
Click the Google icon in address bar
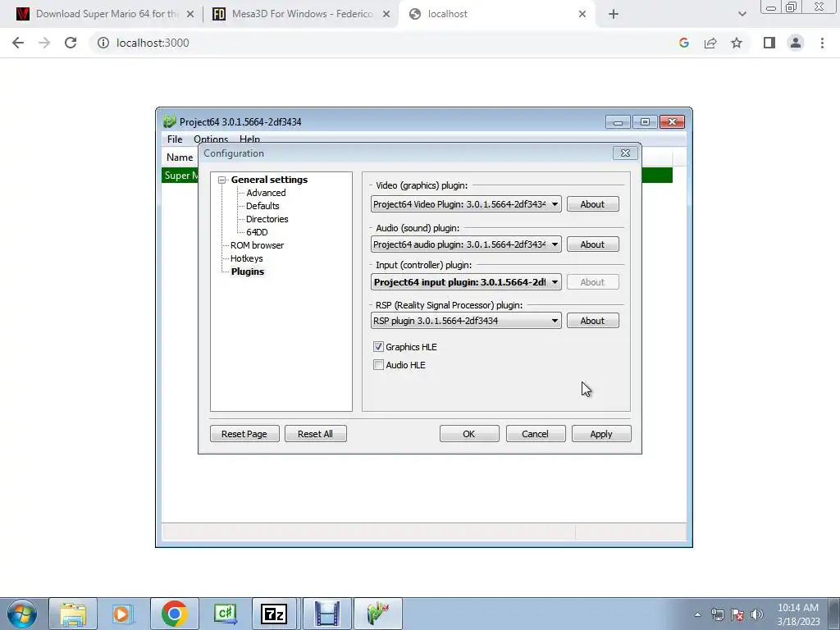pyautogui.click(x=683, y=43)
